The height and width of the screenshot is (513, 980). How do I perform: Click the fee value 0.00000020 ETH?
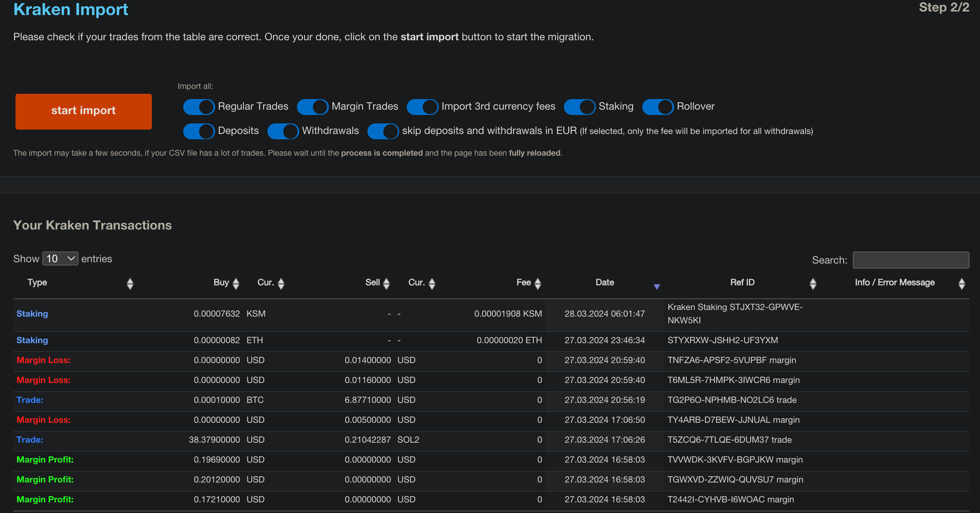(x=509, y=340)
